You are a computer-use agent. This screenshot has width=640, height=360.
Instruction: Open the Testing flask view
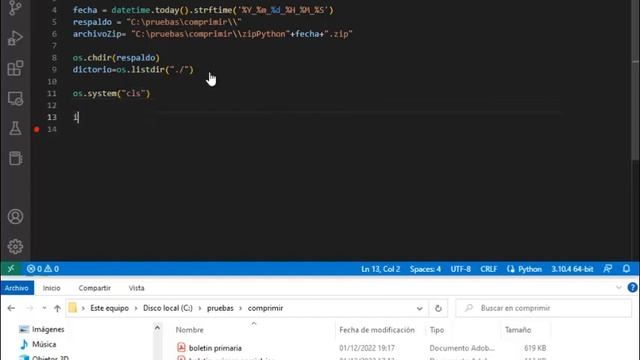coord(15,128)
